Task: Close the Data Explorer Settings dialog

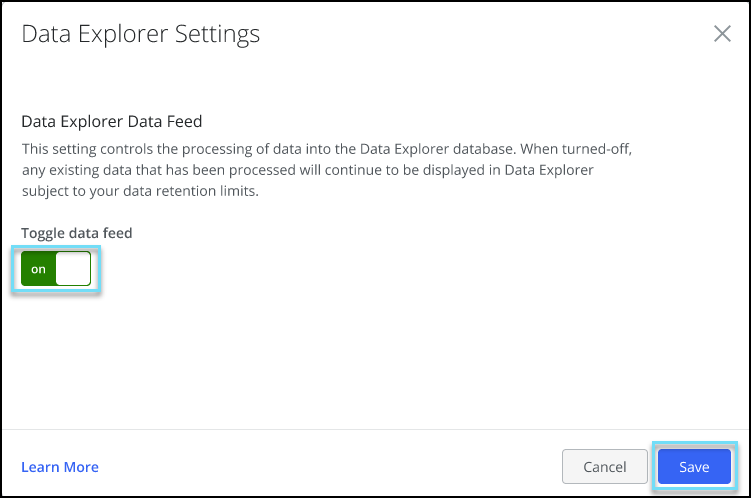Action: tap(722, 33)
